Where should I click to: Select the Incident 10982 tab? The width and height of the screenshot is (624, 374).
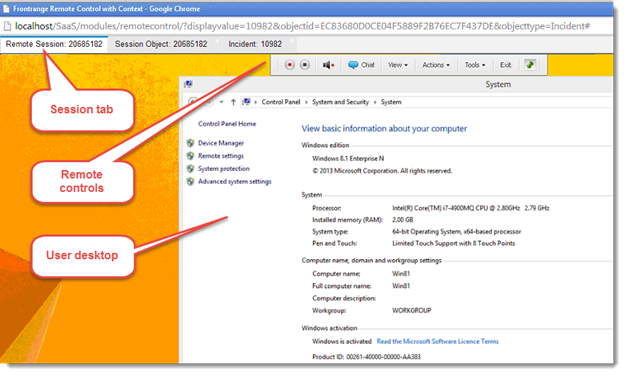255,44
